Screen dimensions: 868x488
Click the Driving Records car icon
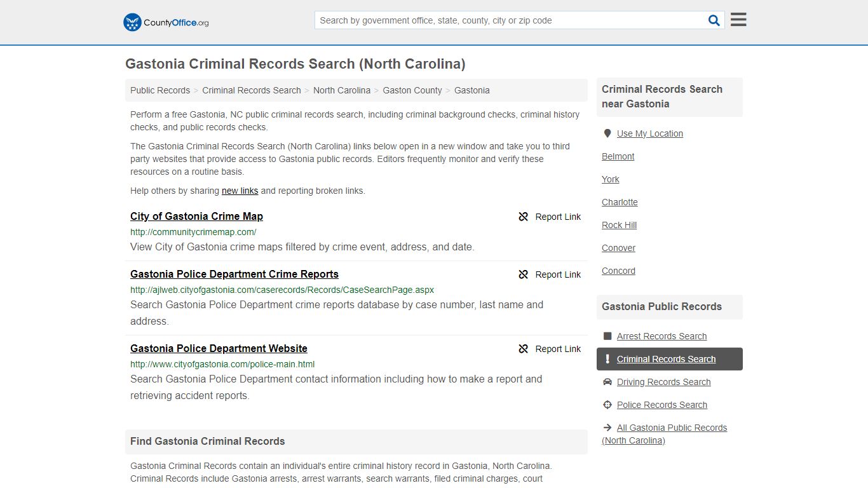607,382
